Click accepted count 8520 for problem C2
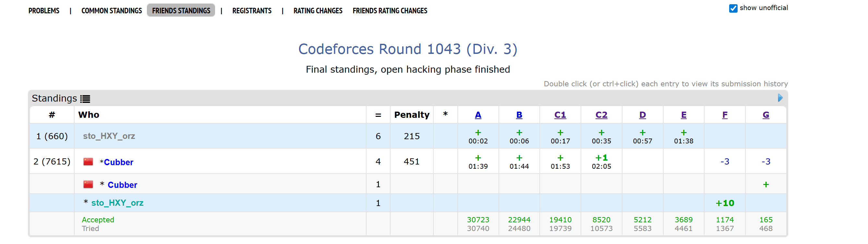The height and width of the screenshot is (244, 868). [x=601, y=220]
